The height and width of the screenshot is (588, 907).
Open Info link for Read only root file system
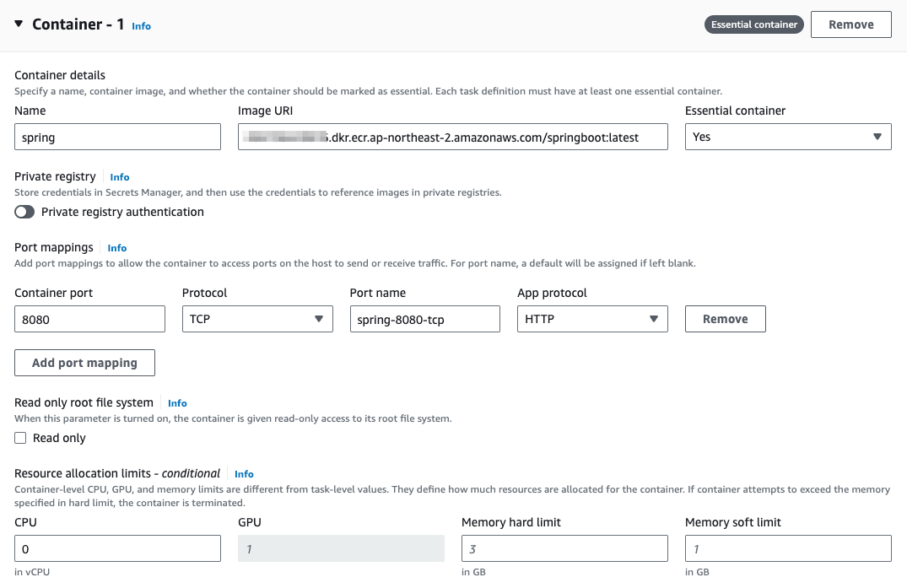(177, 403)
